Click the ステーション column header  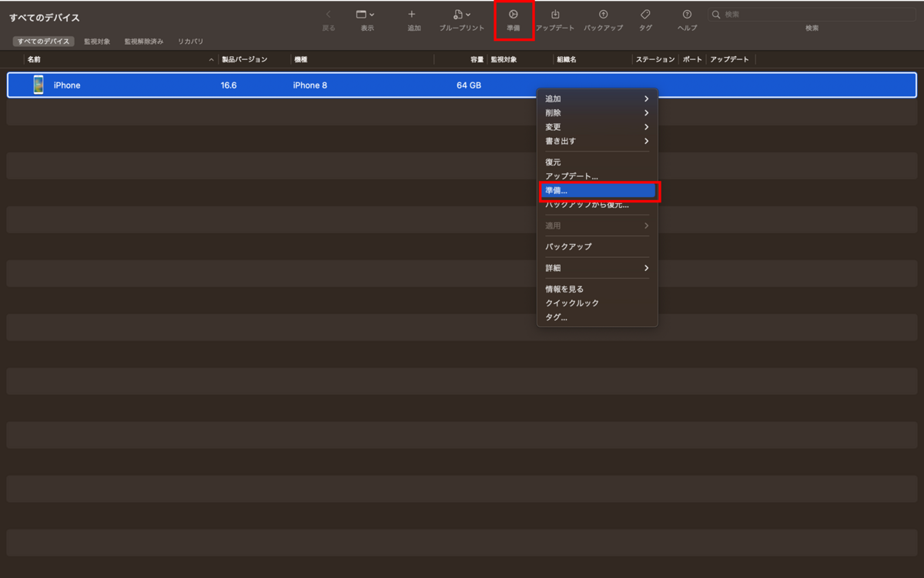655,59
